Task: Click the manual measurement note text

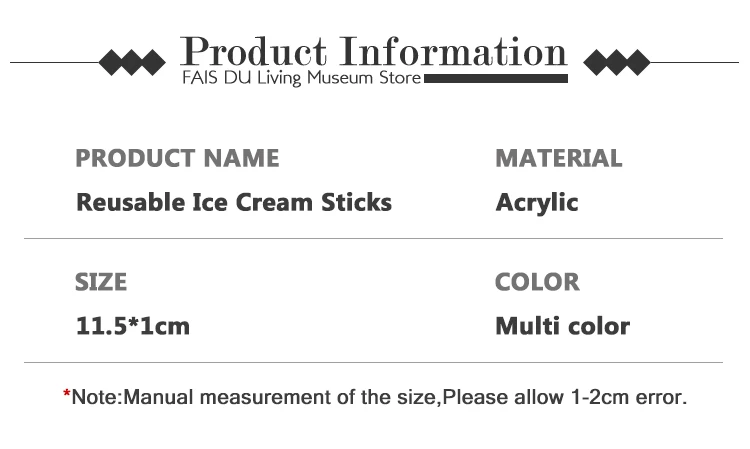Action: pos(380,397)
